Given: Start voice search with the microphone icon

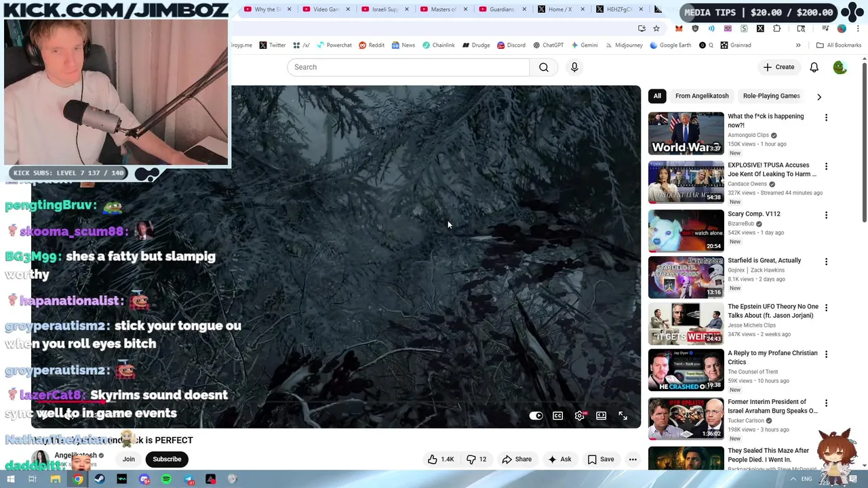Looking at the screenshot, I should (574, 67).
